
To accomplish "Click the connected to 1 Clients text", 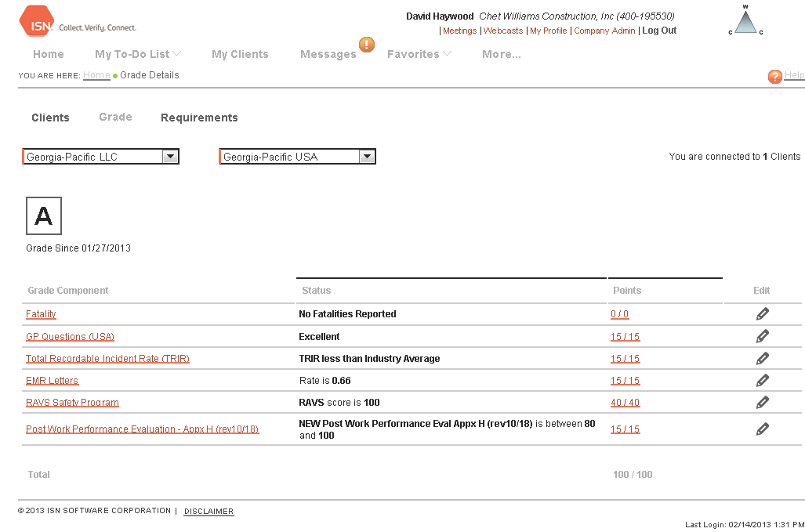I will coord(734,157).
